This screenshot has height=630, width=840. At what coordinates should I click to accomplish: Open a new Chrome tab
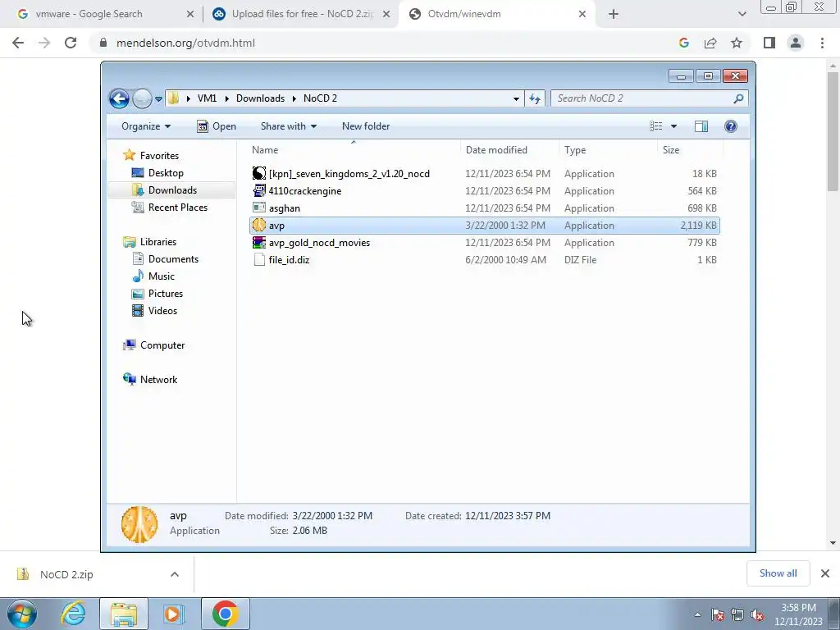(614, 15)
